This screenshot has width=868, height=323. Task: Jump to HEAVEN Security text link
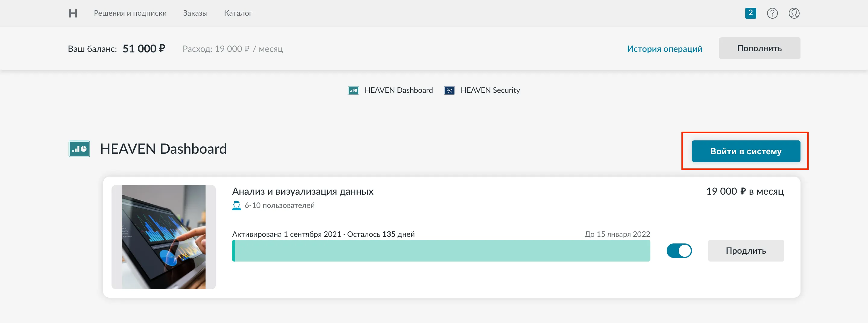coord(490,90)
